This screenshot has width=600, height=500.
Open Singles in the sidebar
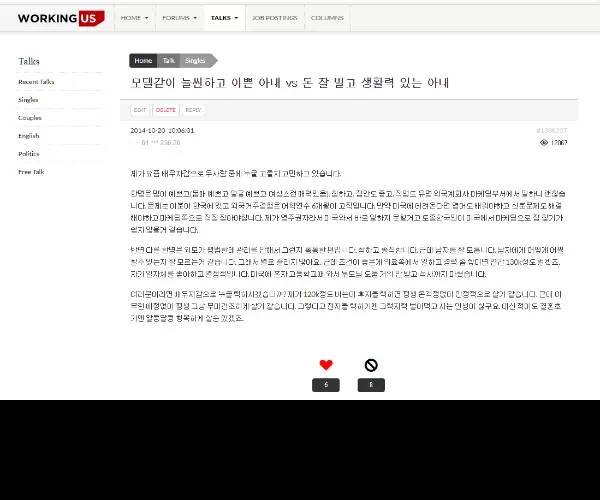pyautogui.click(x=28, y=100)
